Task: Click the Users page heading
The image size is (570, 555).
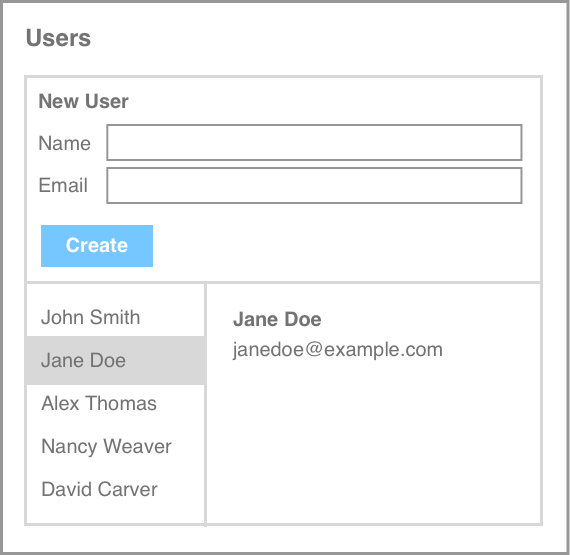Action: (58, 38)
